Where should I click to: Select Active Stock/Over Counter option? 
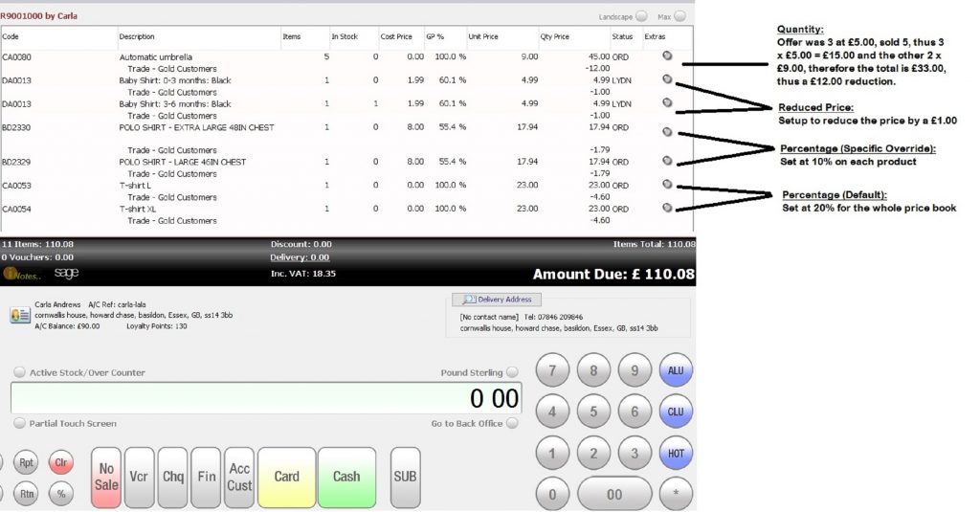20,372
